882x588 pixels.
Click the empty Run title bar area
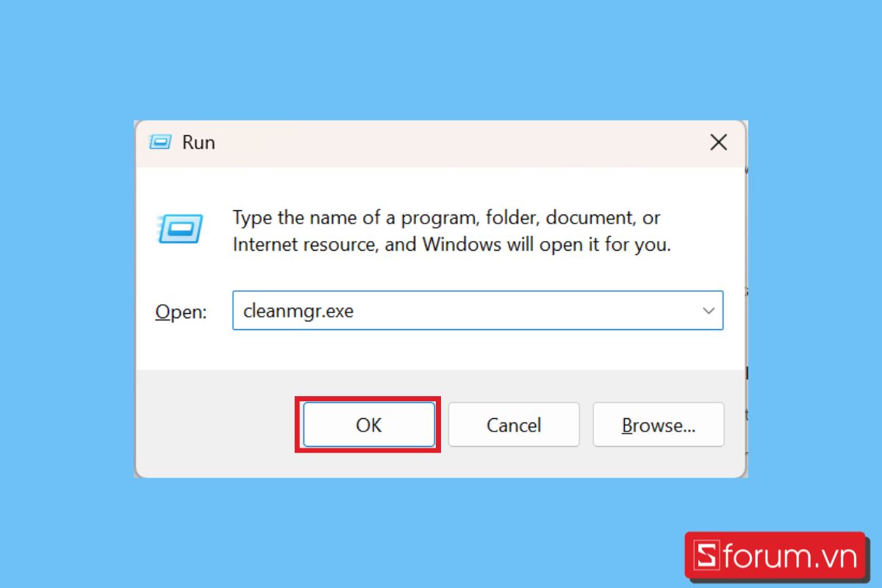coord(456,143)
